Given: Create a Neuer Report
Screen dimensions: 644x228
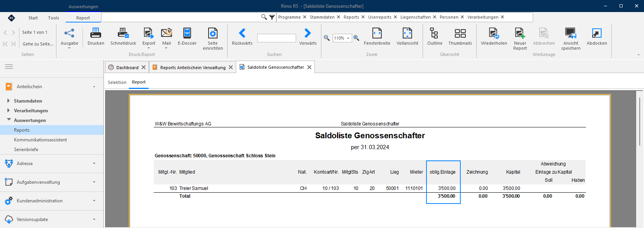Looking at the screenshot, I should tap(520, 38).
